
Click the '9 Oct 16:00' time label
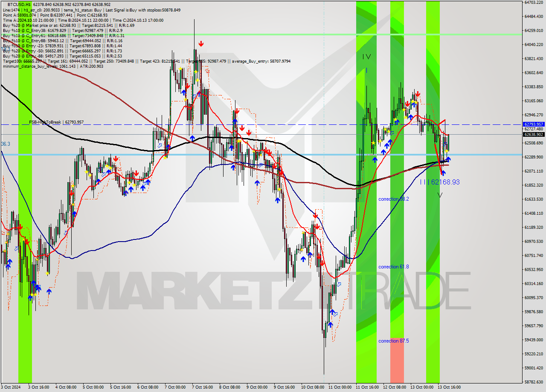point(284,387)
